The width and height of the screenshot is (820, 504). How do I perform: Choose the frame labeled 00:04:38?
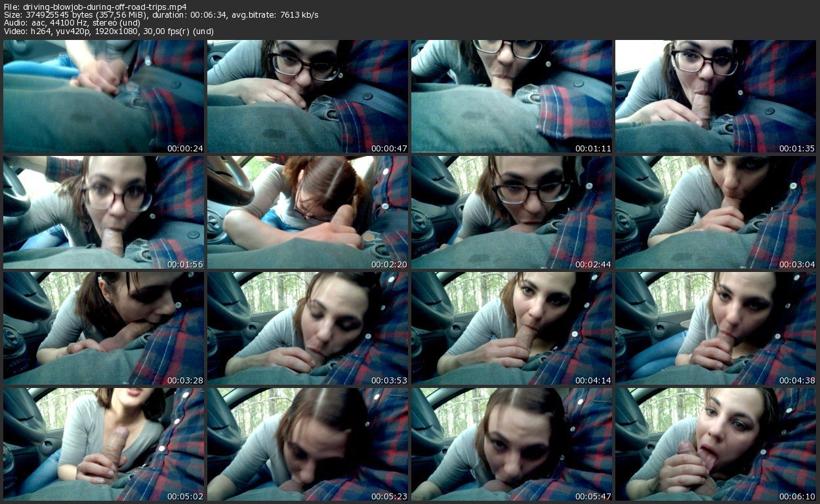point(716,328)
